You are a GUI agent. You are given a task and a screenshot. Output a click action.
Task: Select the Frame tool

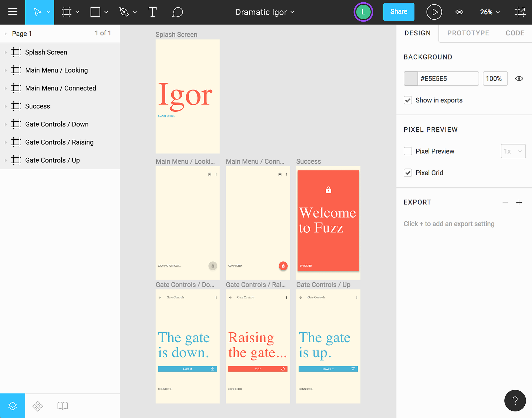pos(66,12)
